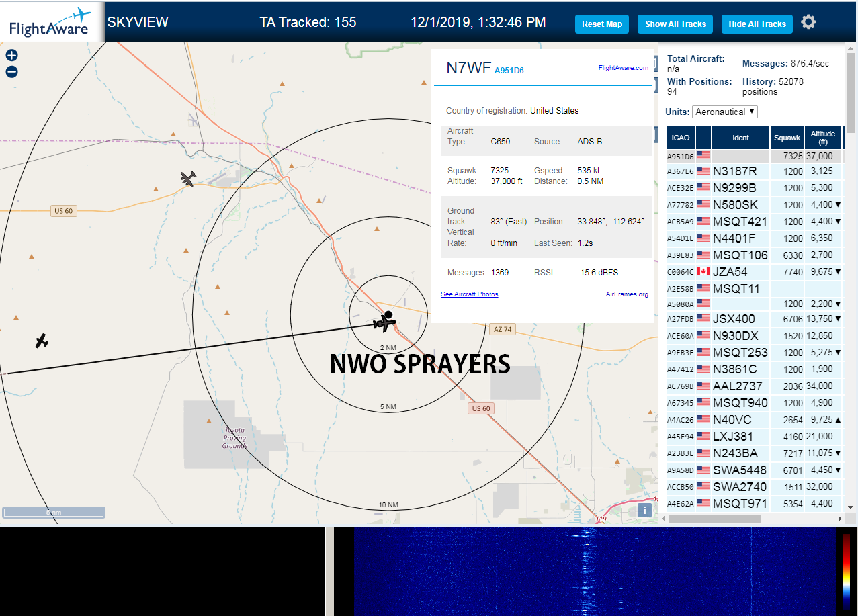858x616 pixels.
Task: Sort table by Squawk column header
Action: [x=787, y=138]
